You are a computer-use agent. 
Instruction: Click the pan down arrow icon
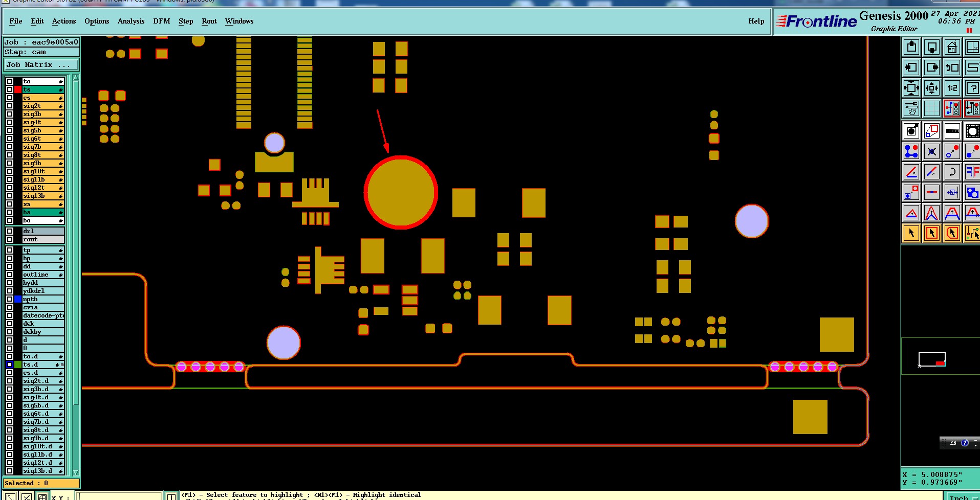(932, 47)
